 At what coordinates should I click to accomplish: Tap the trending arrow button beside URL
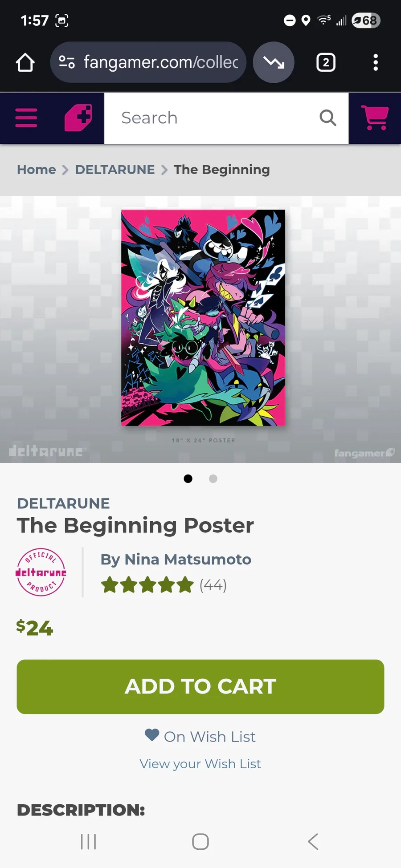(x=274, y=62)
